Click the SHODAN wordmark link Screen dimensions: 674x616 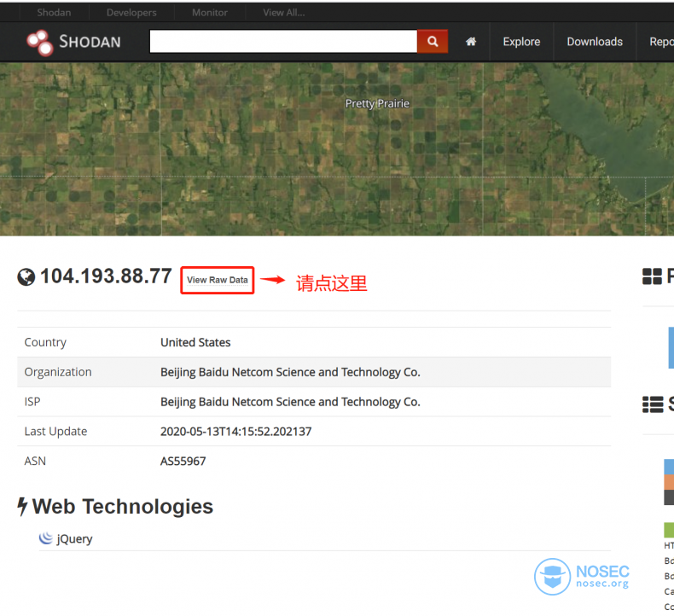[x=90, y=42]
